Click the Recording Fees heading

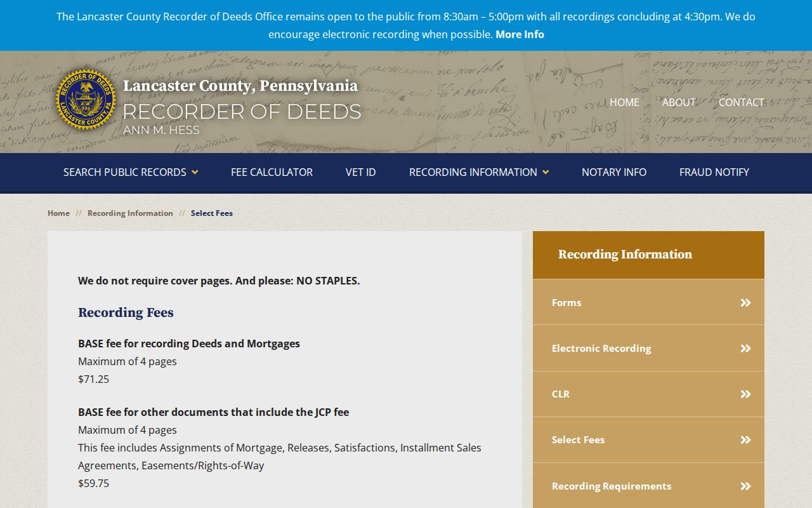126,312
